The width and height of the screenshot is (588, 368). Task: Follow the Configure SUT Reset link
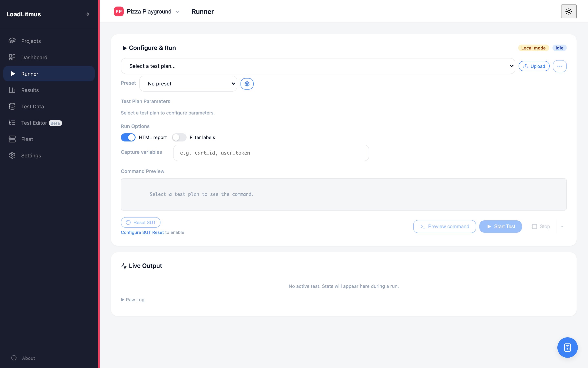[x=142, y=232]
